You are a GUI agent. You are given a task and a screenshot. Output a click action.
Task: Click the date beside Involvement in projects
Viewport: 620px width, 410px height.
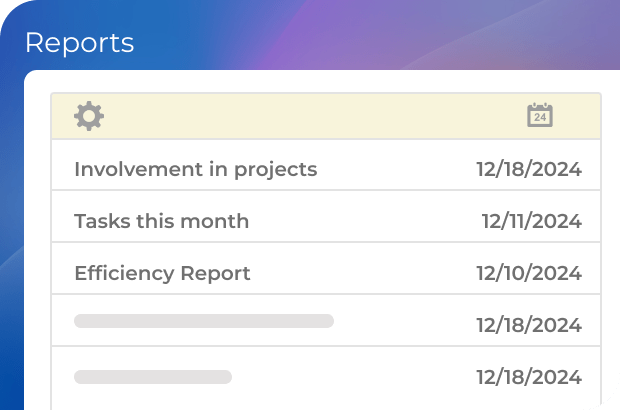(528, 169)
